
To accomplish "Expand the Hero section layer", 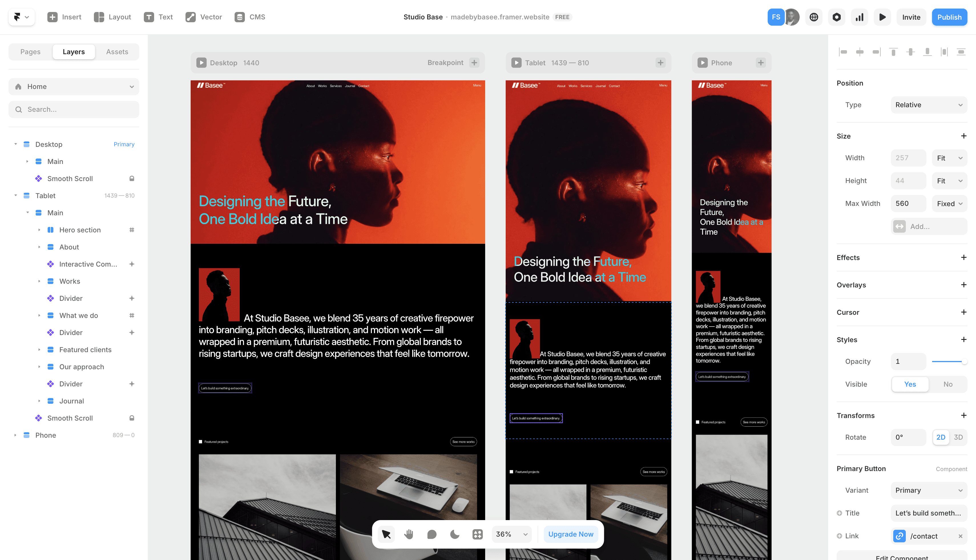I will click(40, 230).
